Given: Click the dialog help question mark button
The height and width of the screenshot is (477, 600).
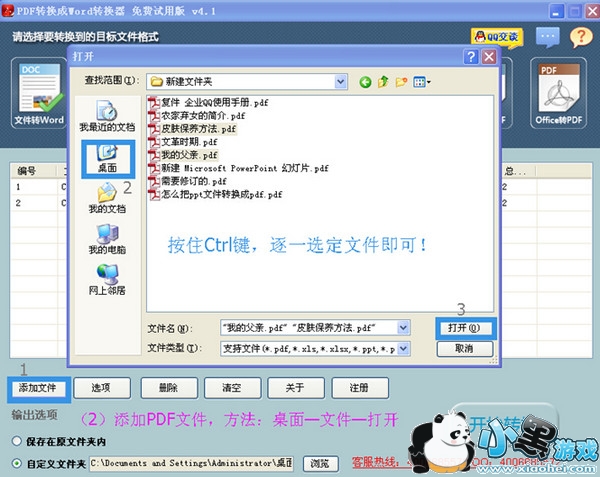Looking at the screenshot, I should pos(471,57).
